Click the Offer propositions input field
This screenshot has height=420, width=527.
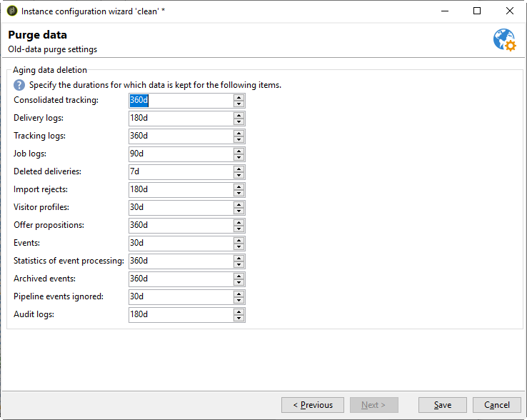[x=181, y=225]
